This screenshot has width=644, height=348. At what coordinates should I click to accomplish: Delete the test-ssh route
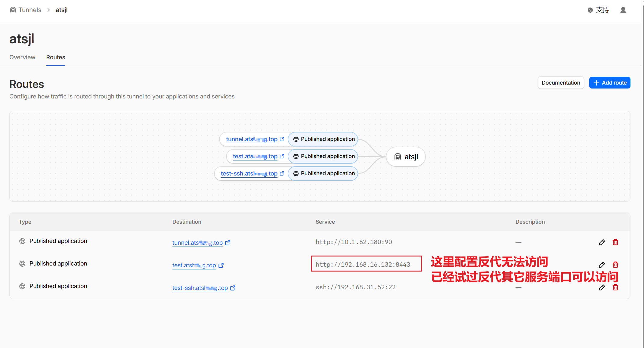615,287
